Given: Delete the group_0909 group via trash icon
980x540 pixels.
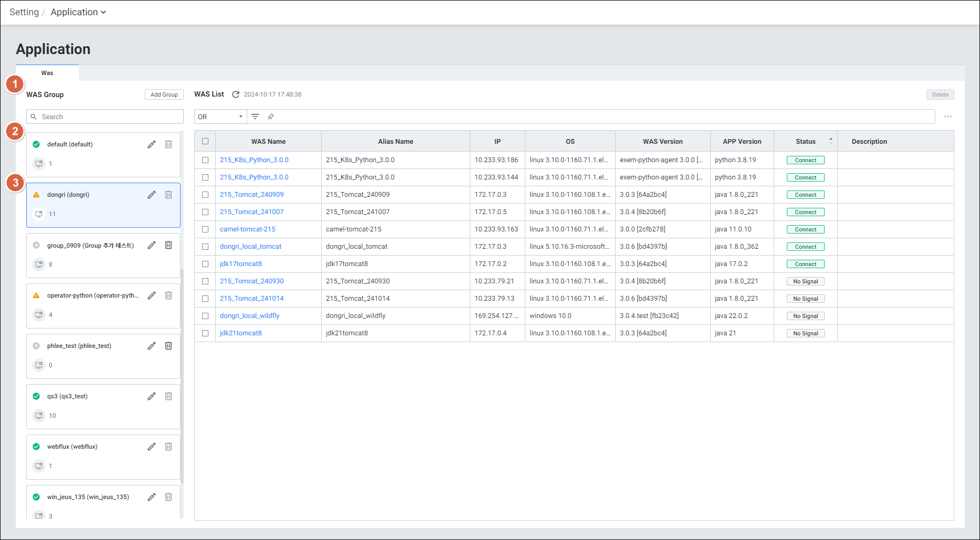Looking at the screenshot, I should 168,245.
